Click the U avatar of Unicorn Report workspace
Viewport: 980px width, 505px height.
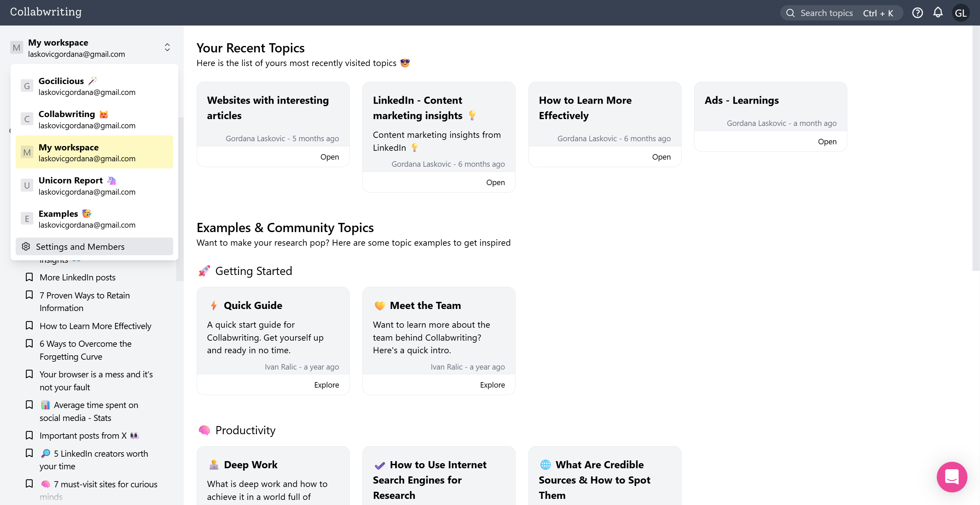(x=27, y=185)
